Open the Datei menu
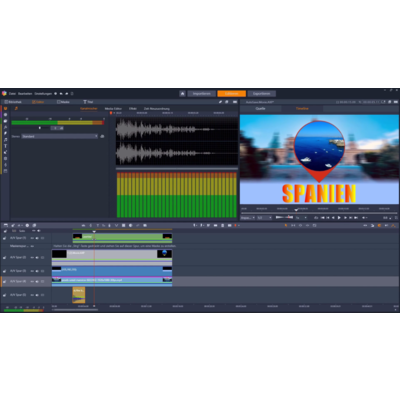 pyautogui.click(x=12, y=94)
